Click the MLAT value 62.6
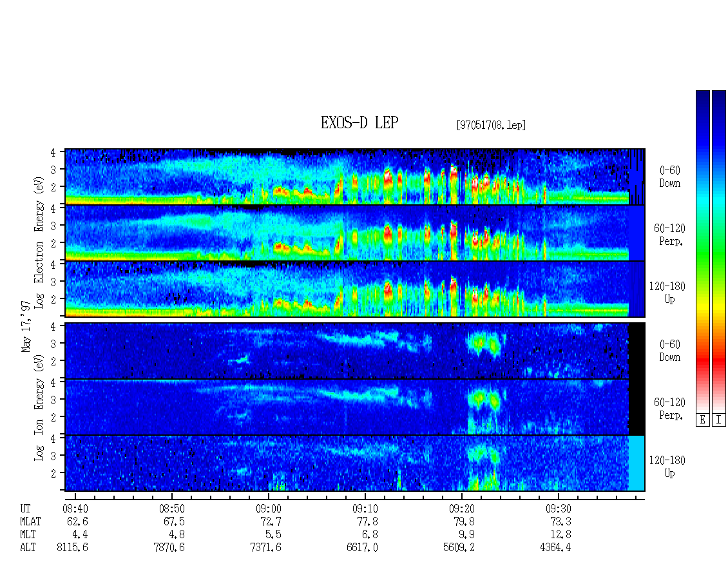Screen dimensions: 728x564 click(x=77, y=521)
